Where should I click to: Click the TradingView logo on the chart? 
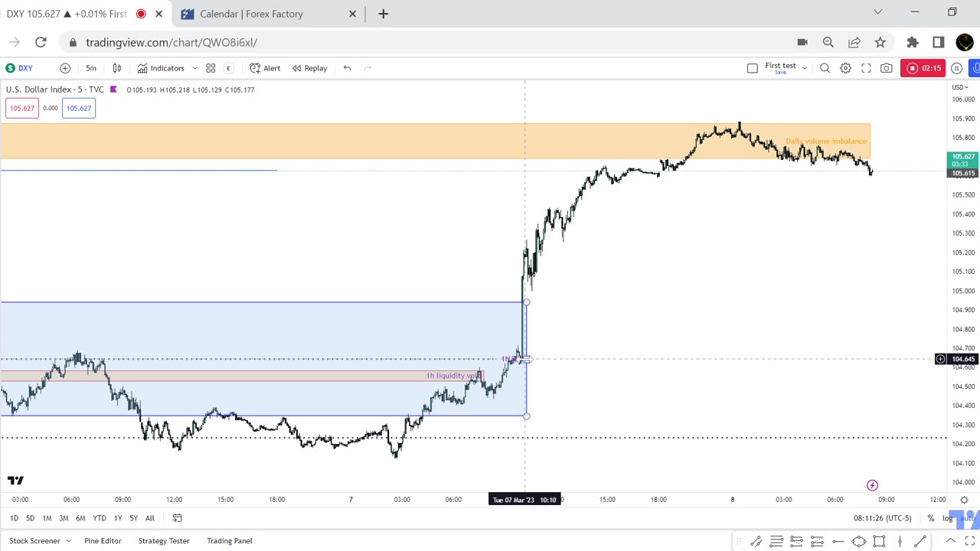(15, 481)
